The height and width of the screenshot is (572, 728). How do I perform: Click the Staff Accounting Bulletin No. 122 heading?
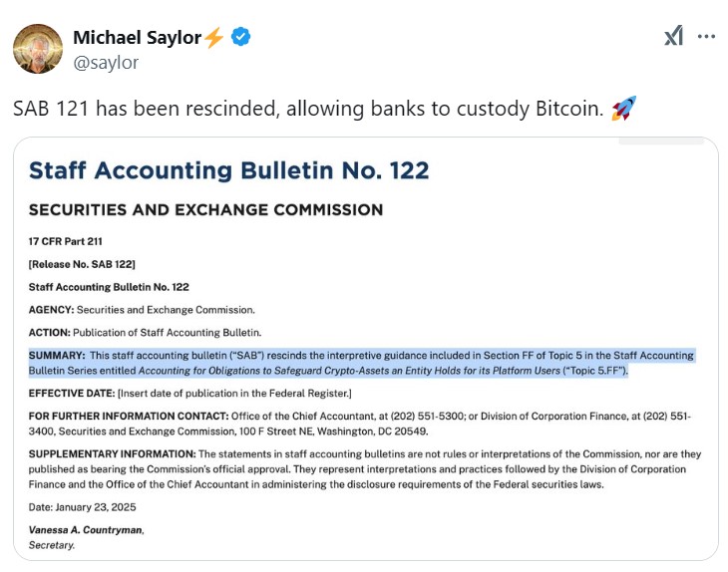point(229,170)
